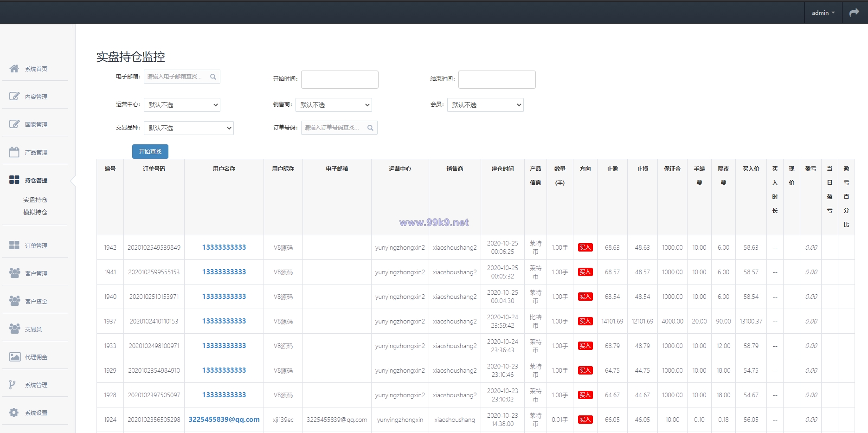Click the users icon beside 客户资金
This screenshot has height=433, width=868.
14,301
